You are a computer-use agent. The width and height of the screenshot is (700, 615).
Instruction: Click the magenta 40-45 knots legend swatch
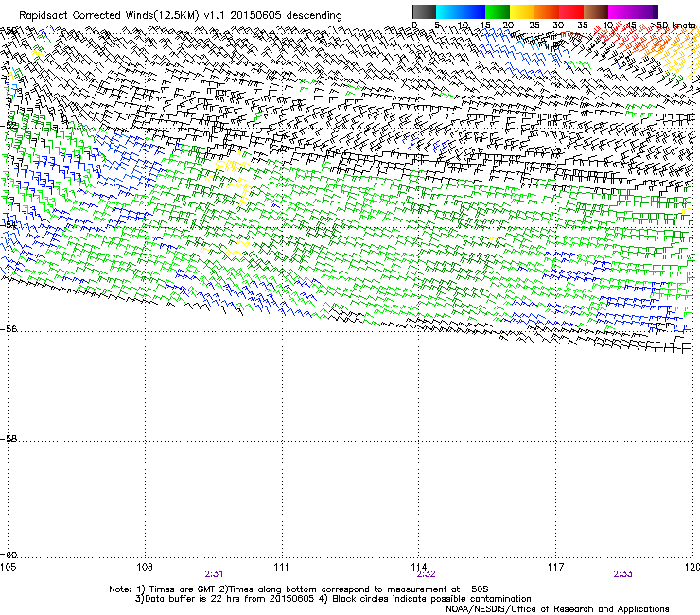621,11
